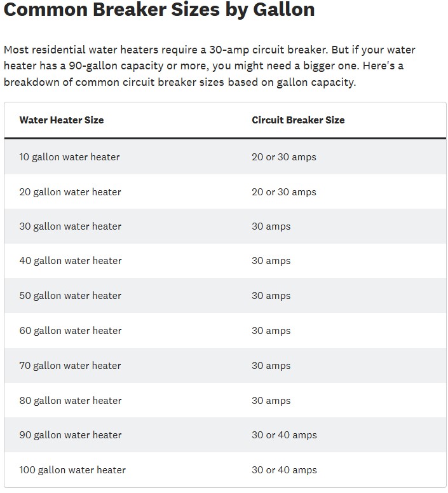The width and height of the screenshot is (448, 493).
Task: Select the "100 gallon water heater" cell
Action: (72, 470)
